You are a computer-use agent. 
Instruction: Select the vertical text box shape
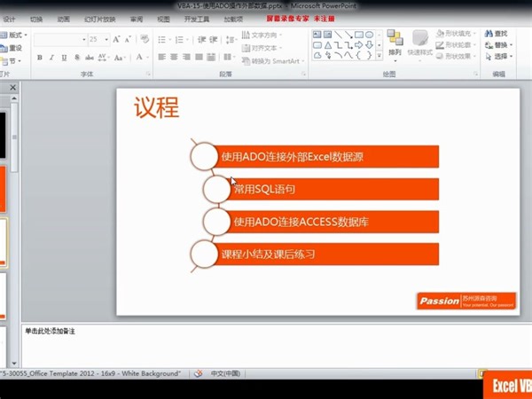[327, 35]
